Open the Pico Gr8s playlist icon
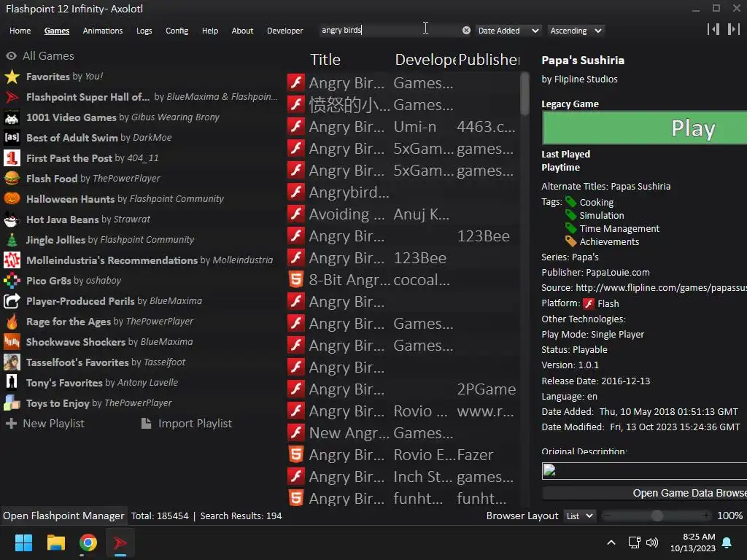The height and width of the screenshot is (560, 747). coord(12,281)
